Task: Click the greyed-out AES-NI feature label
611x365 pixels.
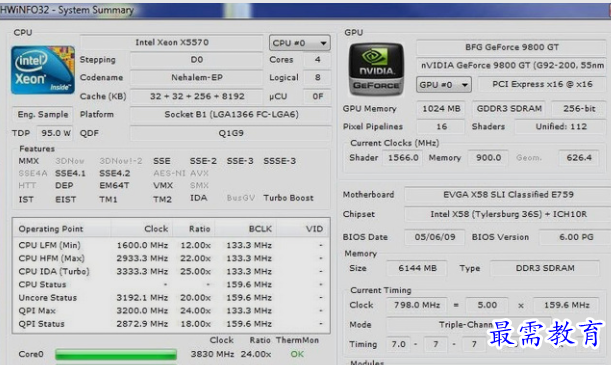Action: click(x=169, y=173)
